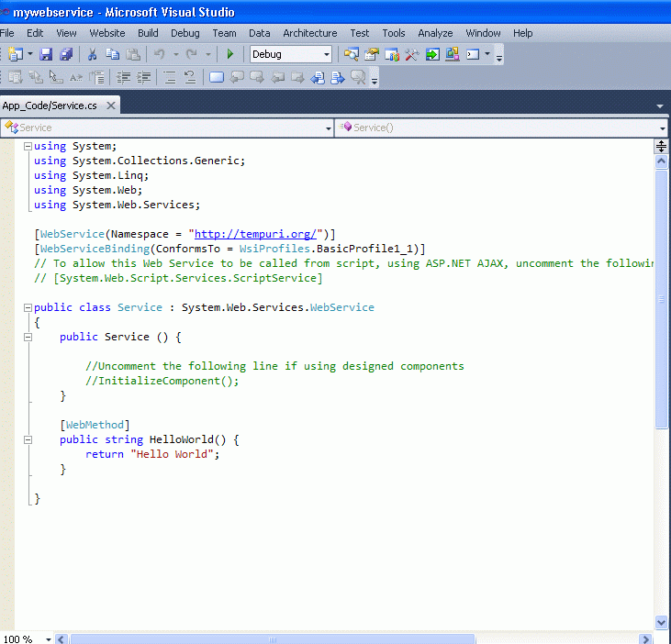Open Solution Explorer from the toolbar icon
671x644 pixels.
[352, 55]
